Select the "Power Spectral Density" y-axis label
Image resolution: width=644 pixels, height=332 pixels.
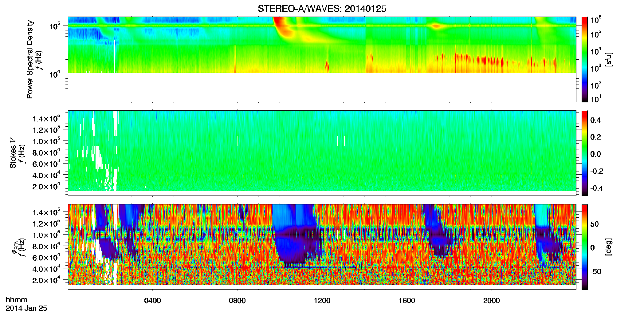(x=30, y=59)
